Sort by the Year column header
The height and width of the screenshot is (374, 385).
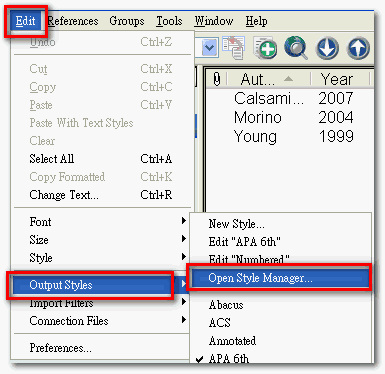point(340,79)
